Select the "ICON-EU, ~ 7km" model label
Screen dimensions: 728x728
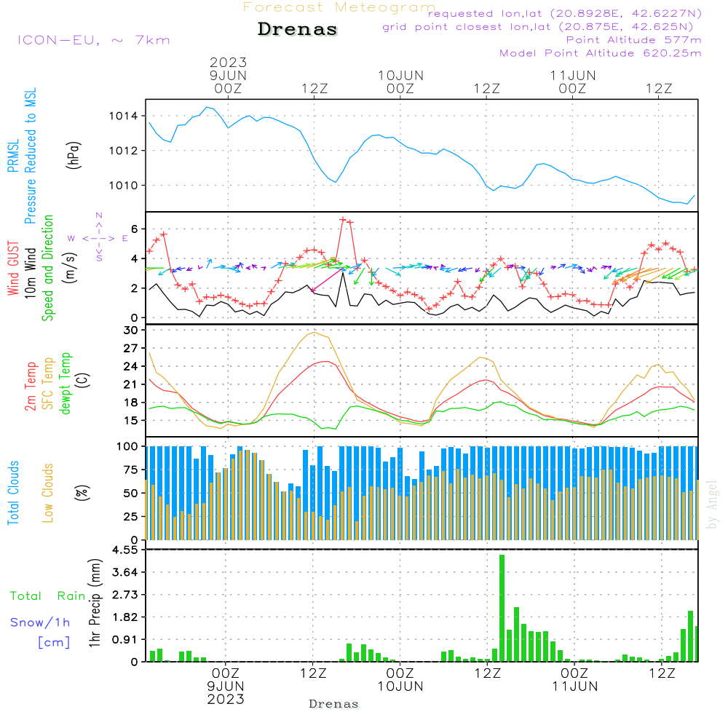pyautogui.click(x=94, y=40)
